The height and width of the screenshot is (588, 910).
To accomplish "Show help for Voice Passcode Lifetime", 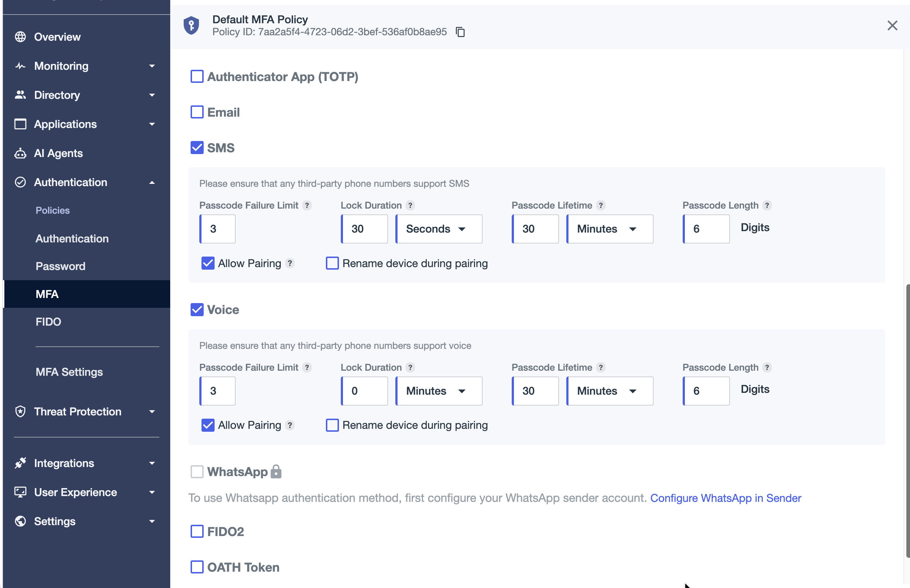I will pyautogui.click(x=600, y=367).
